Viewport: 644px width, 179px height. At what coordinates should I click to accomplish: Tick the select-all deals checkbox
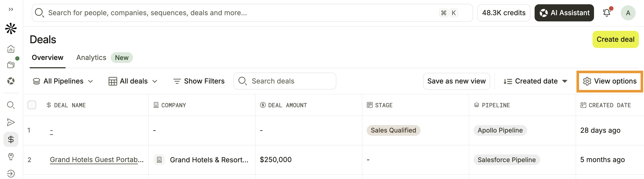(32, 105)
